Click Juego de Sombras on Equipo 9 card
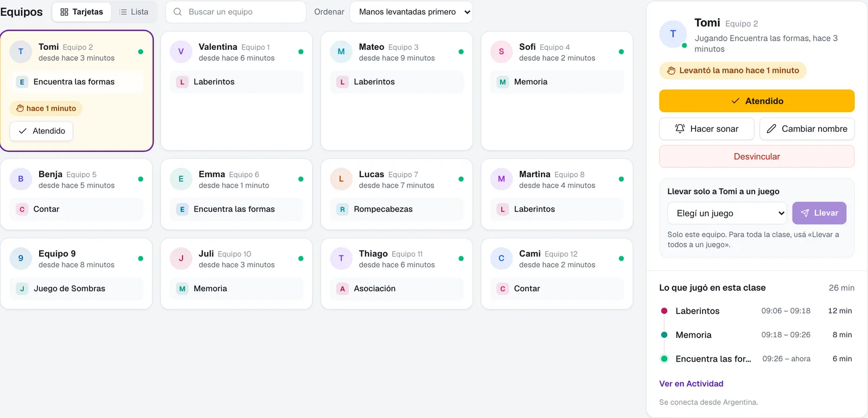The width and height of the screenshot is (868, 418). tap(76, 289)
